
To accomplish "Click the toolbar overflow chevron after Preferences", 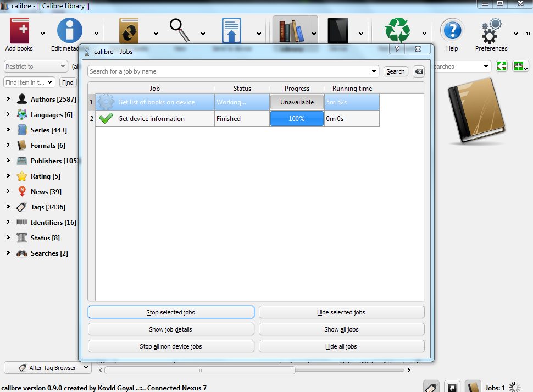I will (x=528, y=34).
